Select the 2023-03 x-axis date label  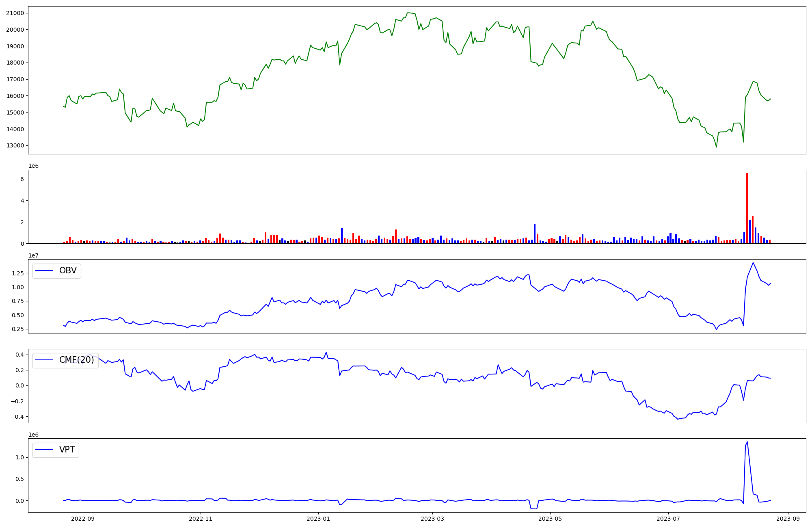[432, 518]
